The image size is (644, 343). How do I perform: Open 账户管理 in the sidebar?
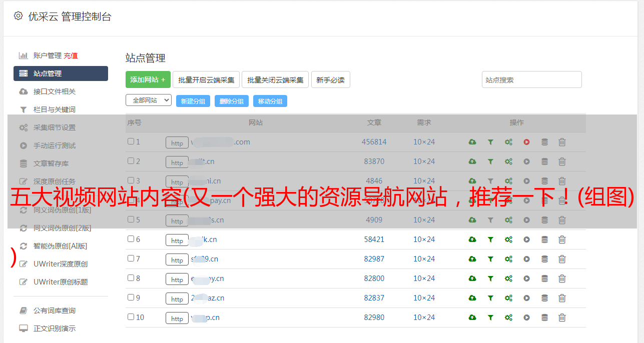47,55
